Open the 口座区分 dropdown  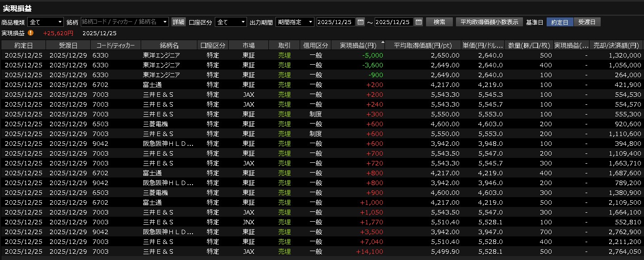[243, 22]
